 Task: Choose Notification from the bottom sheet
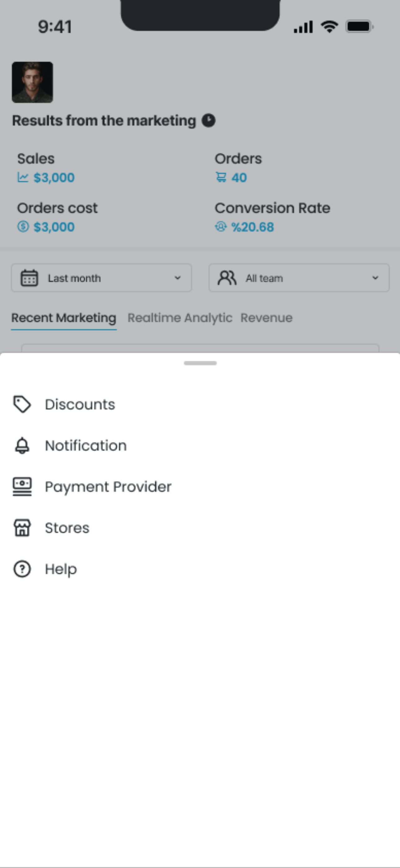200,445
